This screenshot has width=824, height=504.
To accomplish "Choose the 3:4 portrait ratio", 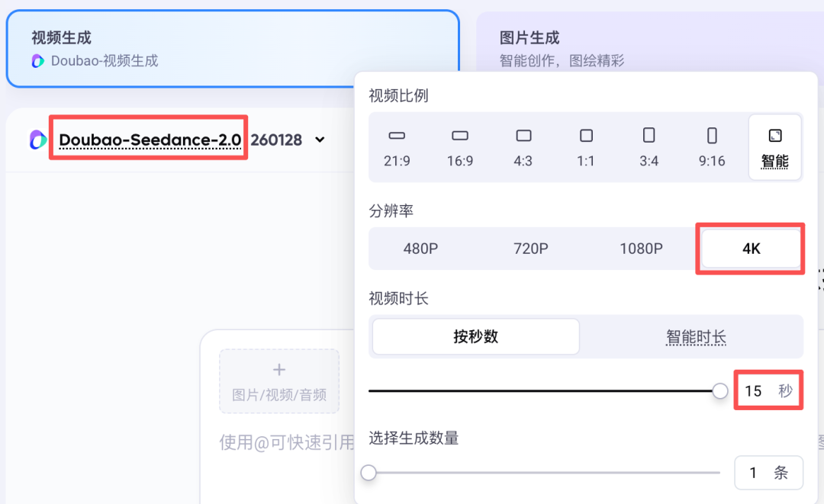I will click(649, 147).
